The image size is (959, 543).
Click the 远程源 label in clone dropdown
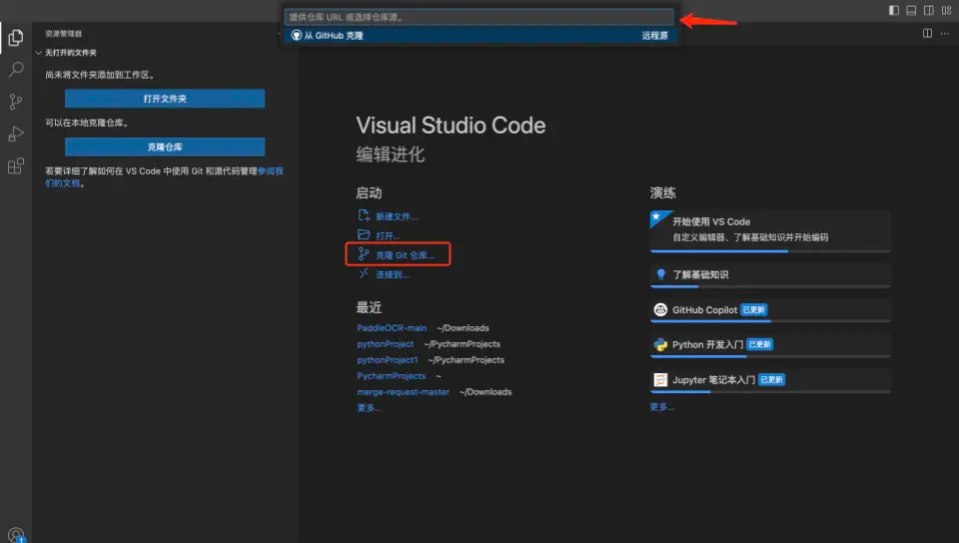(x=654, y=35)
